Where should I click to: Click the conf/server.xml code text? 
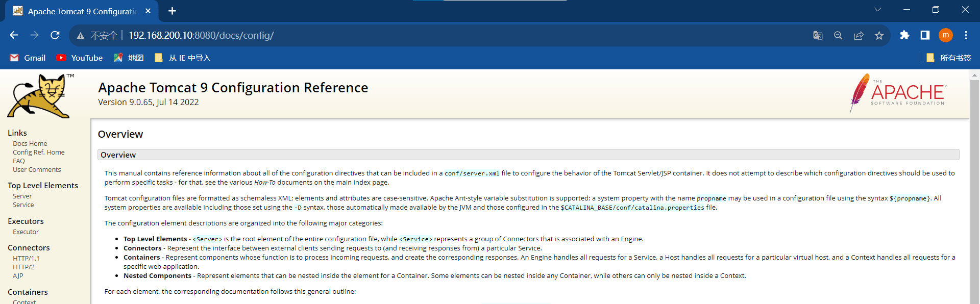(x=472, y=173)
